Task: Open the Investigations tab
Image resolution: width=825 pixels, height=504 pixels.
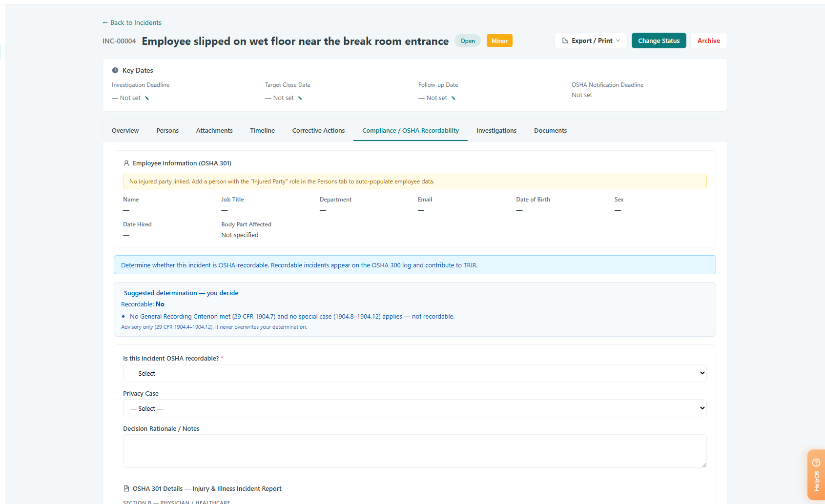Action: point(496,131)
